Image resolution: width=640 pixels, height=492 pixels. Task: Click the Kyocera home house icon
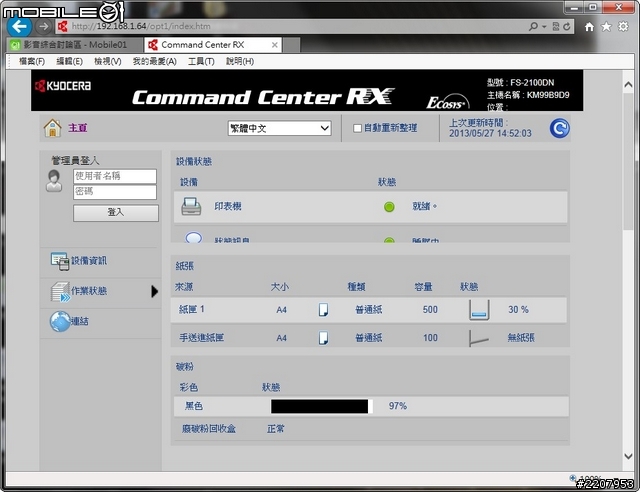[53, 128]
